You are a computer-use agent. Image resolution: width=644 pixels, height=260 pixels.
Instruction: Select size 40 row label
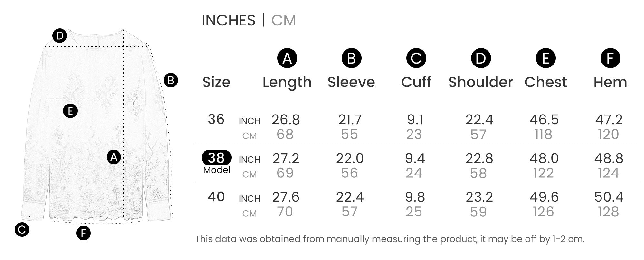(x=216, y=197)
